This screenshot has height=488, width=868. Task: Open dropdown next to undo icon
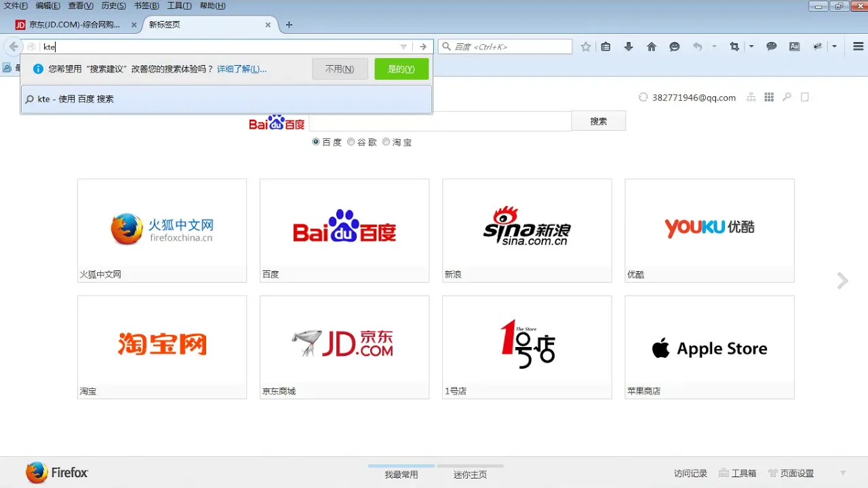[714, 47]
